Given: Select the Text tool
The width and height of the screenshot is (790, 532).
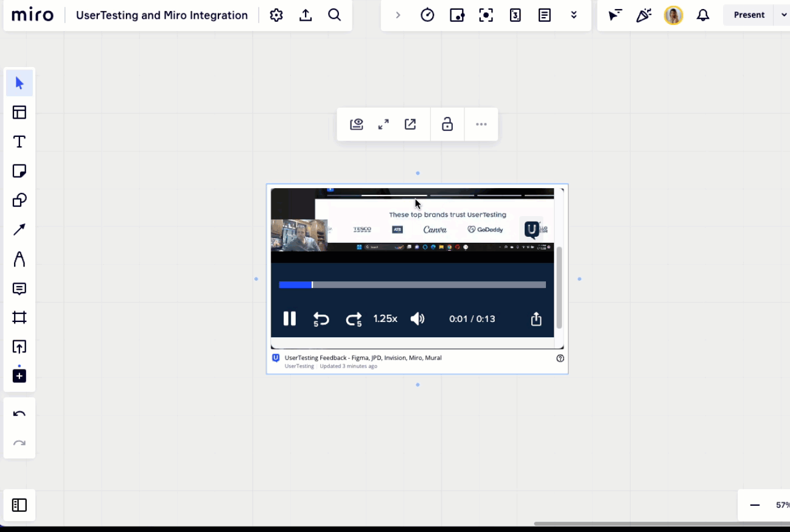Looking at the screenshot, I should tap(19, 141).
